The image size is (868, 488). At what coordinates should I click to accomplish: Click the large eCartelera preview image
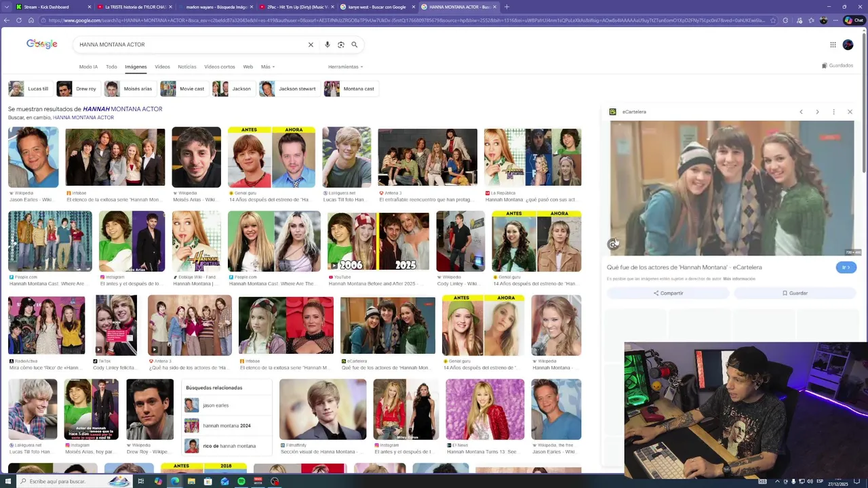[732, 188]
